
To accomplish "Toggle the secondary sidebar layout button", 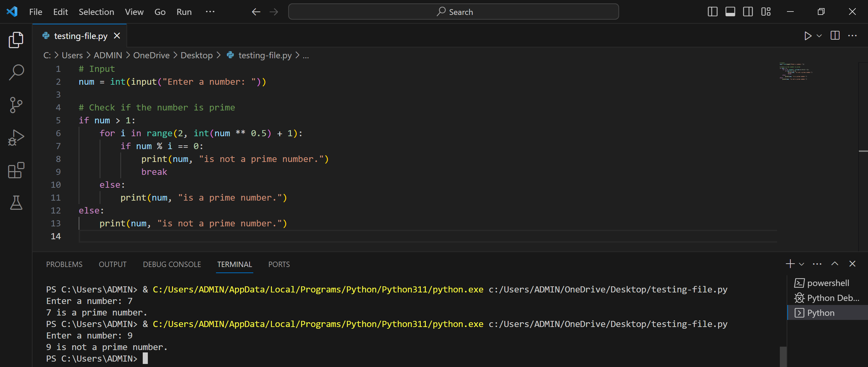I will click(748, 12).
